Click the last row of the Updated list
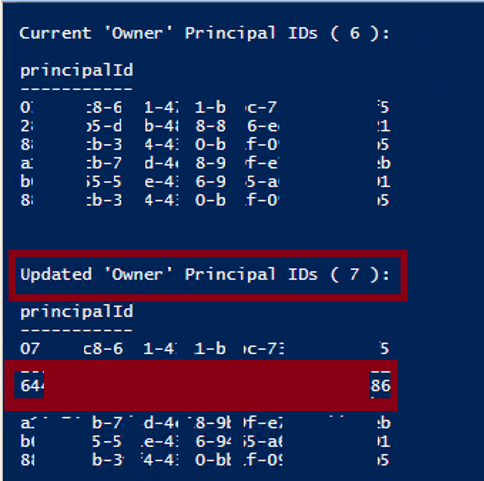 point(205,460)
